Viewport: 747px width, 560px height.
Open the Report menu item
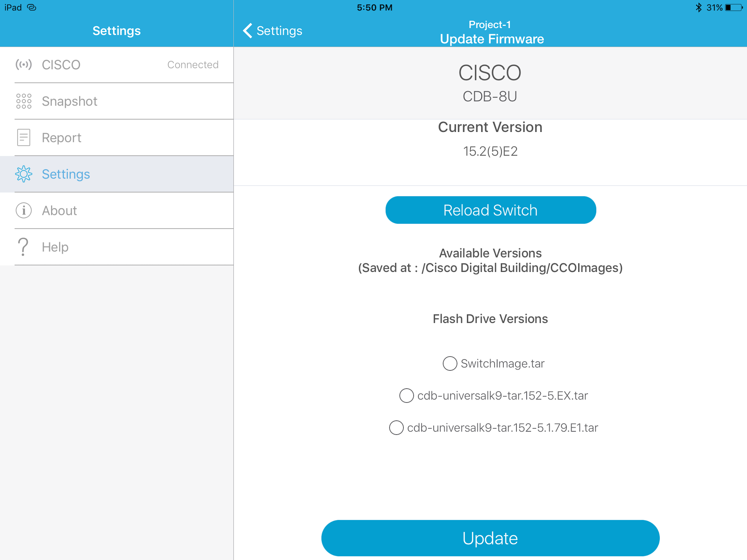click(x=62, y=138)
